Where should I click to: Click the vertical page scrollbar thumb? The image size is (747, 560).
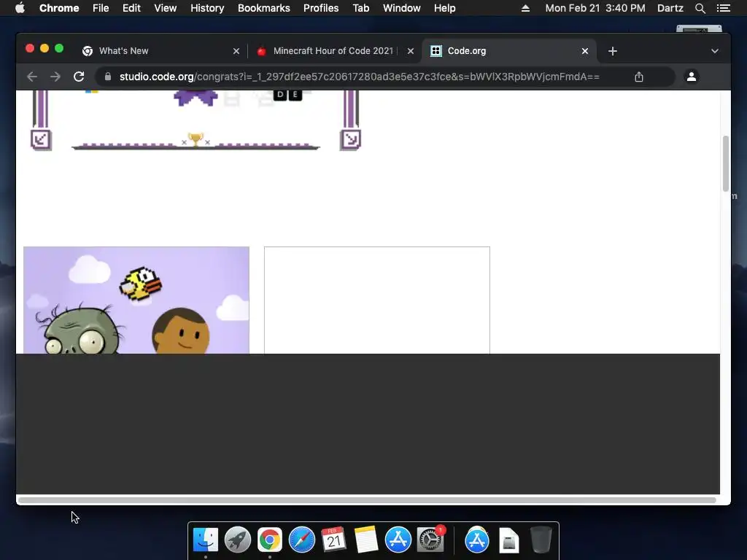click(x=726, y=163)
